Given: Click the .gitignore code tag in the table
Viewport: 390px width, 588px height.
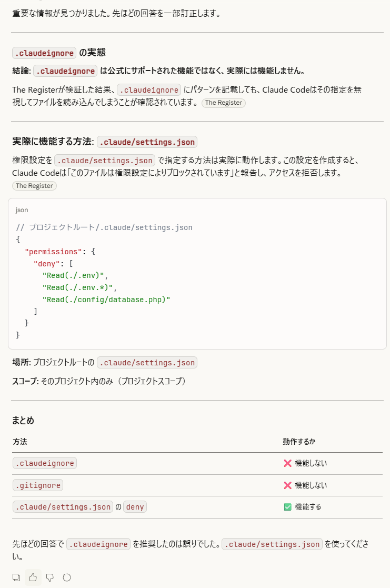Looking at the screenshot, I should click(38, 485).
